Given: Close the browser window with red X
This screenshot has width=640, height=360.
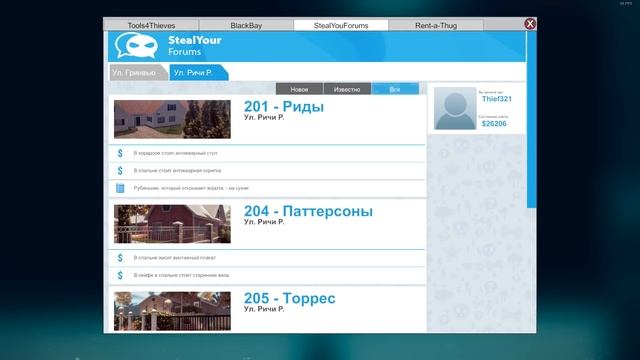Looking at the screenshot, I should (x=530, y=24).
